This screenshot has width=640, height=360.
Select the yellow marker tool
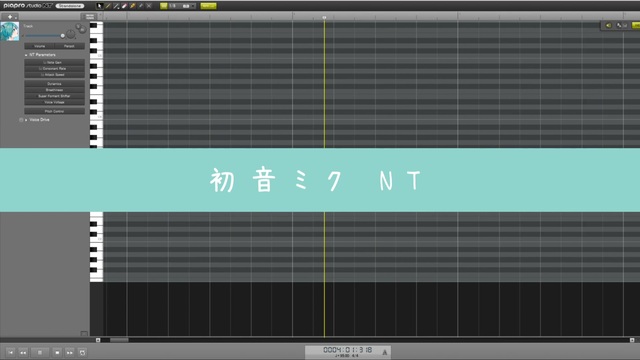tap(133, 6)
